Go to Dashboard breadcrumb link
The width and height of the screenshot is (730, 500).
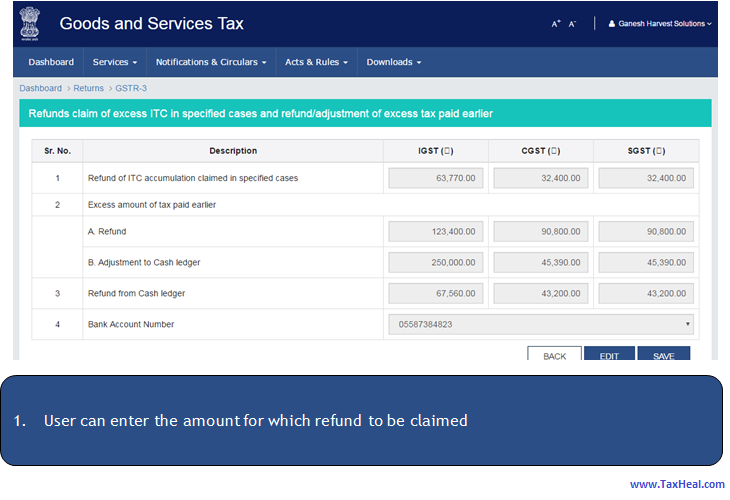pos(40,89)
